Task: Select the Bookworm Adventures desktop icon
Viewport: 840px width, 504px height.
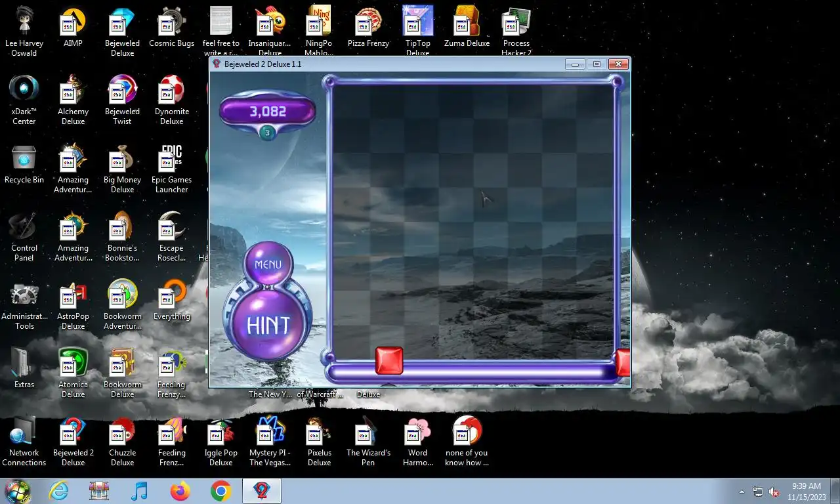Action: [122, 304]
